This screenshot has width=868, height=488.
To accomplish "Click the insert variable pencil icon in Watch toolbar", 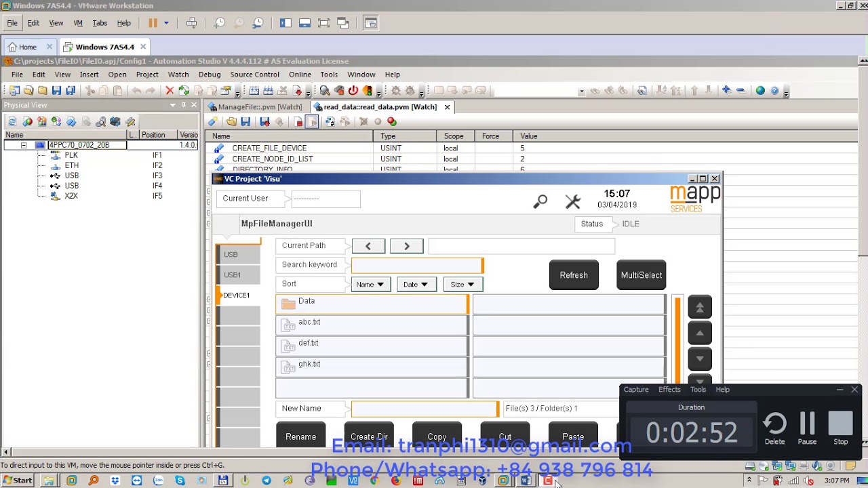I will (212, 121).
